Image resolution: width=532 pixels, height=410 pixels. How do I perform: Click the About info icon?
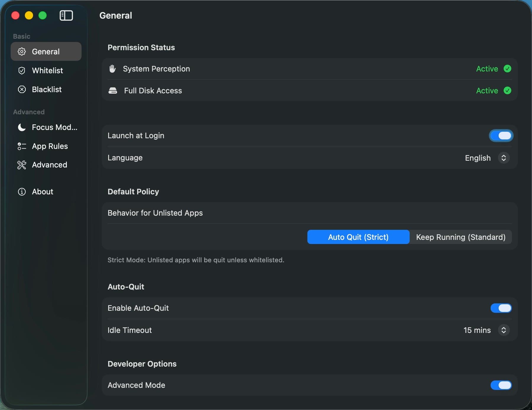click(22, 192)
